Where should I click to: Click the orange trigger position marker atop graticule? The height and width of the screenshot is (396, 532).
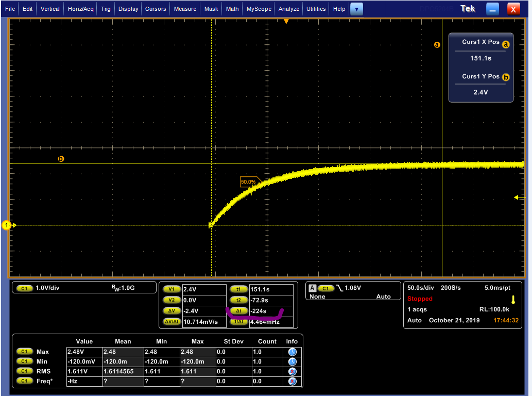[x=286, y=21]
